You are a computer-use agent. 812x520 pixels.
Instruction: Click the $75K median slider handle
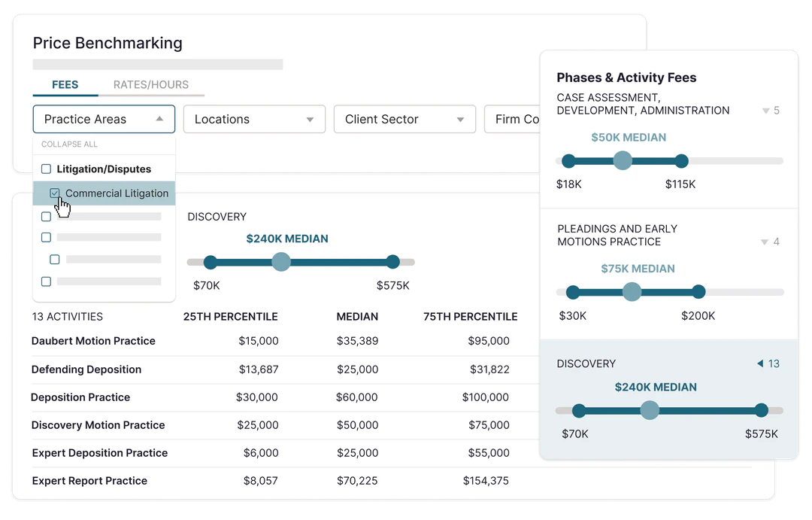pos(632,292)
